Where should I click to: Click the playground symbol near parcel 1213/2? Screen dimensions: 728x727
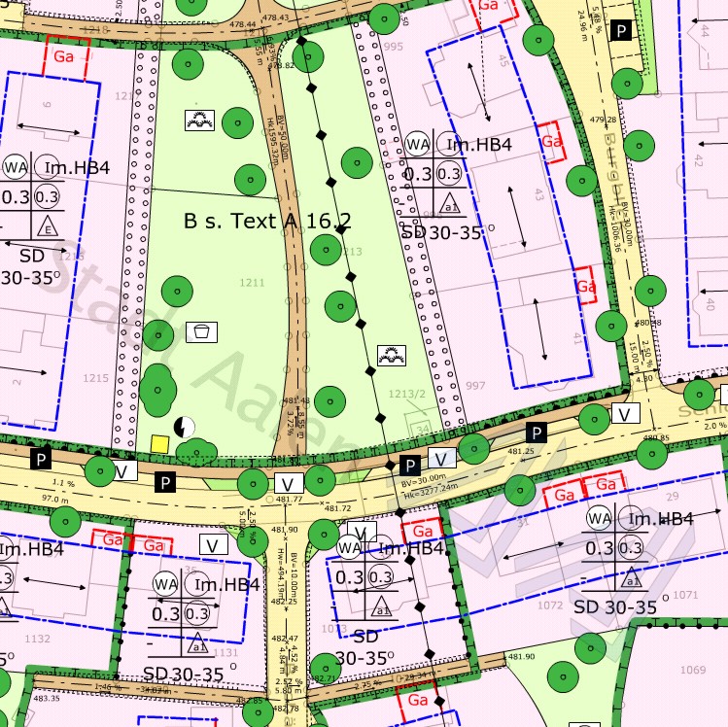(x=392, y=356)
